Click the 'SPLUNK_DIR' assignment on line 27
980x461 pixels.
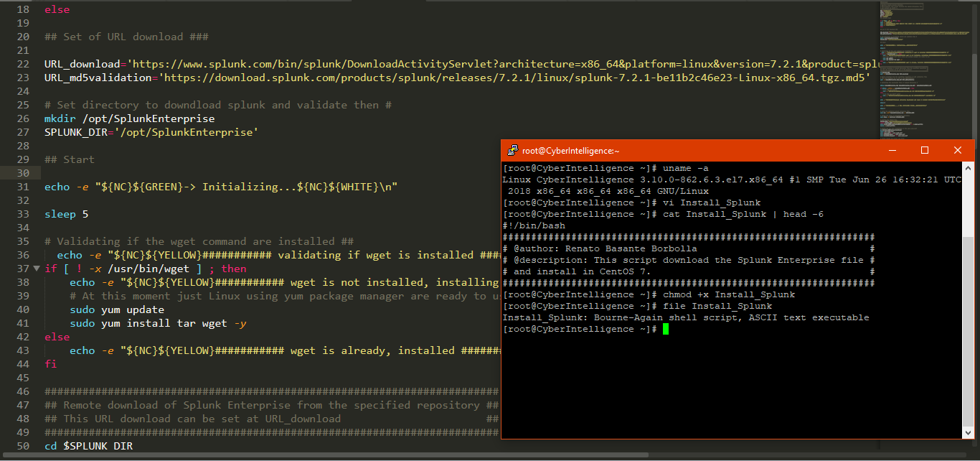coord(151,132)
